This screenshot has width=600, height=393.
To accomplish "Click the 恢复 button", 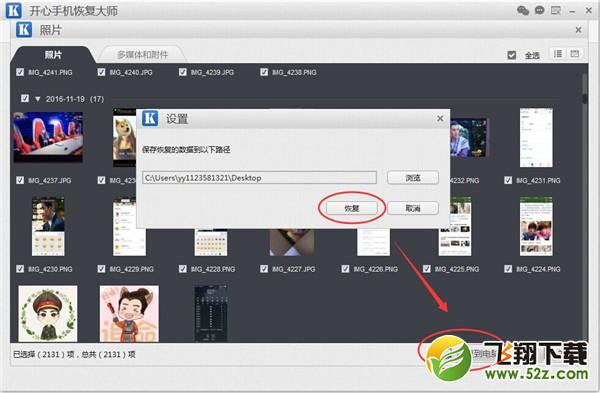I will click(x=352, y=208).
